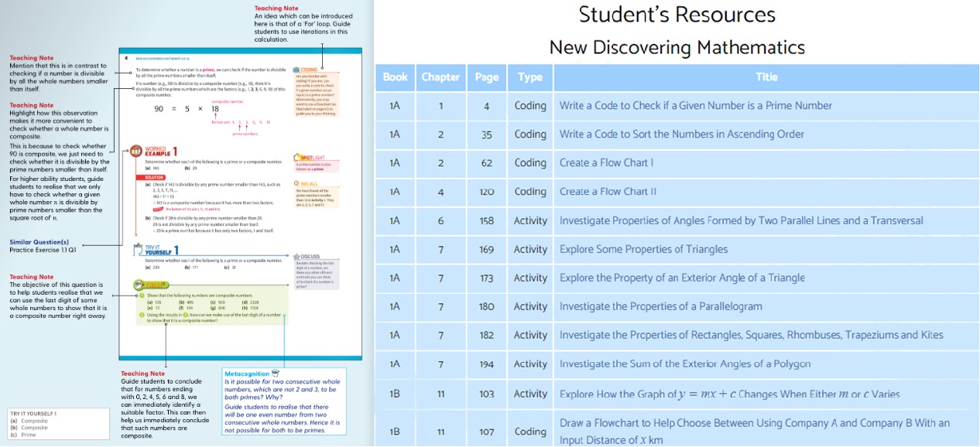Select the Worked Example 1 badge icon
Screen dimensions: 980x447
pos(135,152)
